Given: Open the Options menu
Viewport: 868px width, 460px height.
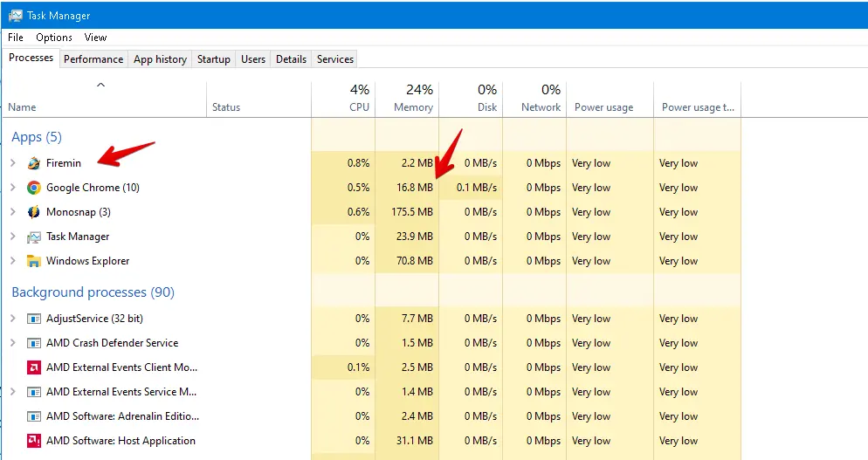Looking at the screenshot, I should pos(54,37).
